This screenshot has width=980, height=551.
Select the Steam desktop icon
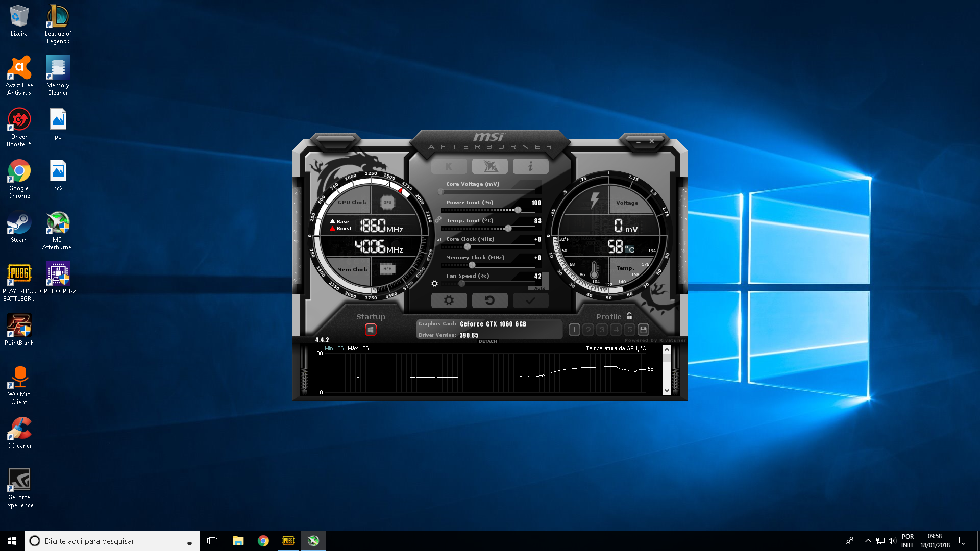(x=19, y=227)
